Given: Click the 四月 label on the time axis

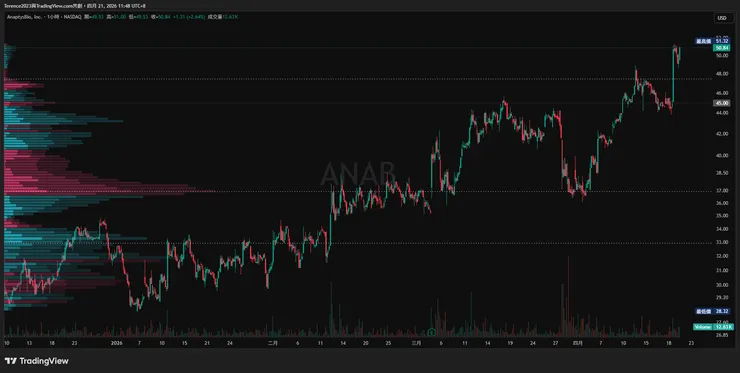Looking at the screenshot, I should coord(577,343).
